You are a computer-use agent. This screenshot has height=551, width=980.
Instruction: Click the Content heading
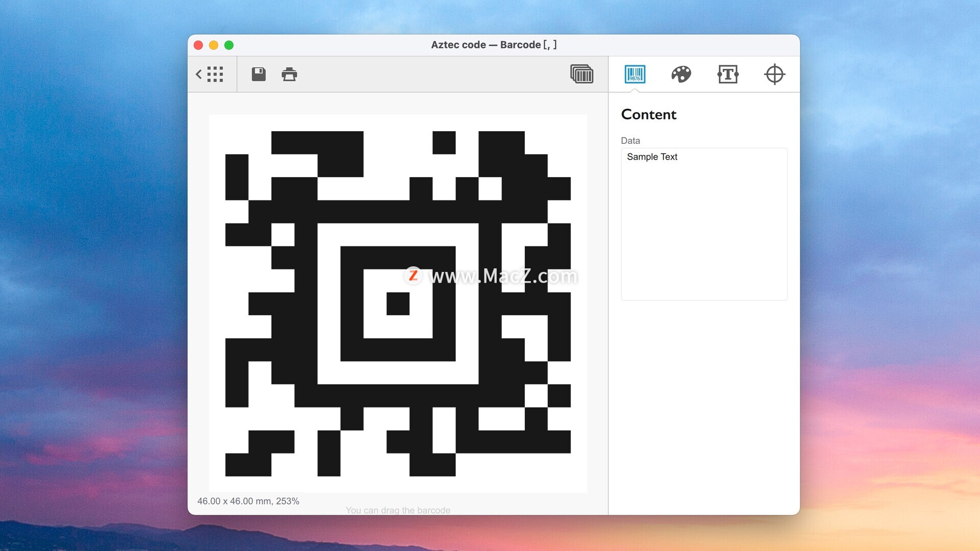tap(649, 114)
